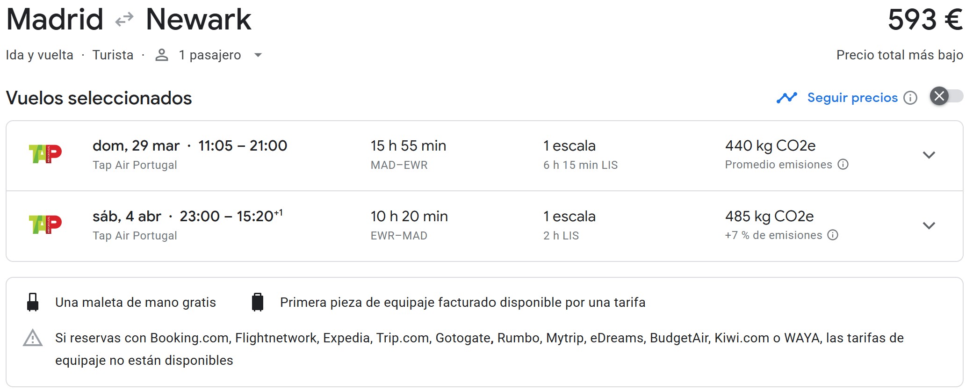Click the round-trip arrows between Madrid and Newark

(124, 20)
